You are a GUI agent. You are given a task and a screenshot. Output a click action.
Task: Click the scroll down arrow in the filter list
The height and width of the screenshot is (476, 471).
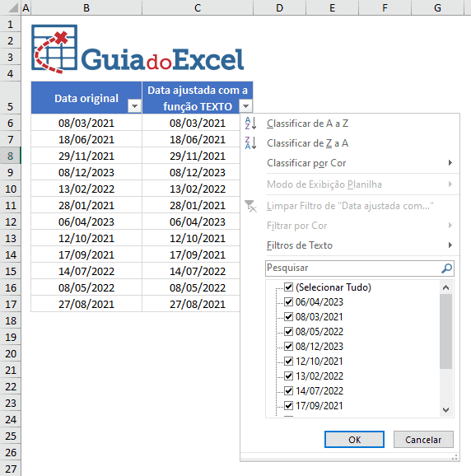pos(445,410)
